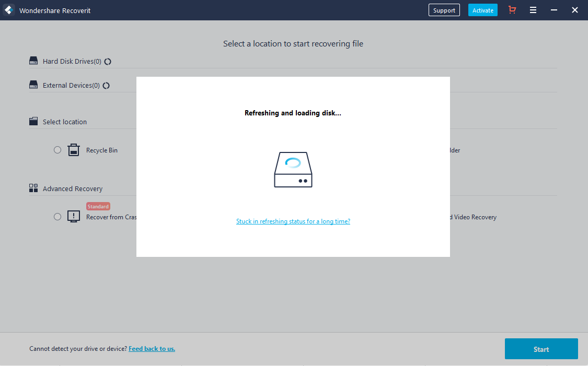This screenshot has width=588, height=366.
Task: Click the 'Select a location to start recovering file' heading
Action: tap(293, 44)
